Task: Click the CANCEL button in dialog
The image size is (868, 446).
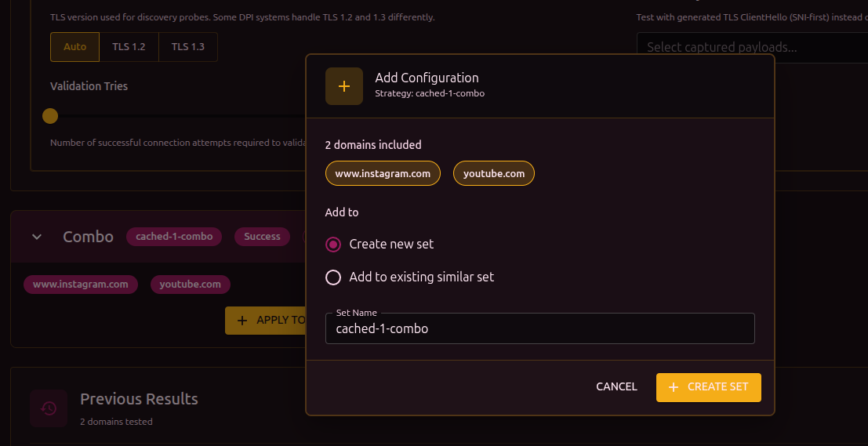Action: click(616, 387)
